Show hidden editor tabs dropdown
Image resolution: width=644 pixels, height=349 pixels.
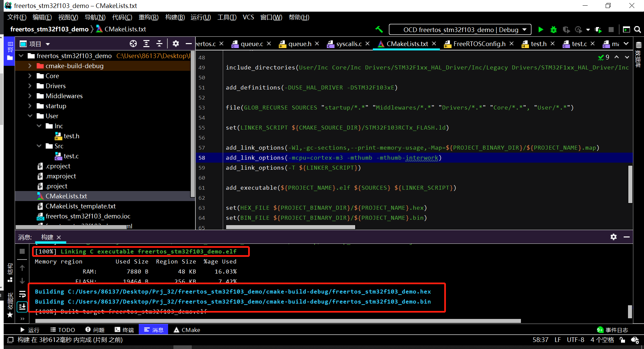click(x=626, y=44)
